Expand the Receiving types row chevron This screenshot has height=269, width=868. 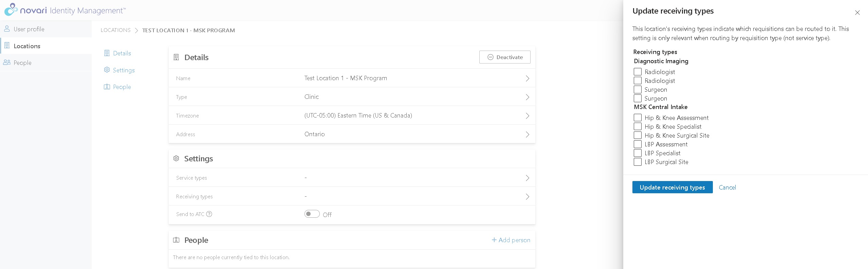(527, 197)
